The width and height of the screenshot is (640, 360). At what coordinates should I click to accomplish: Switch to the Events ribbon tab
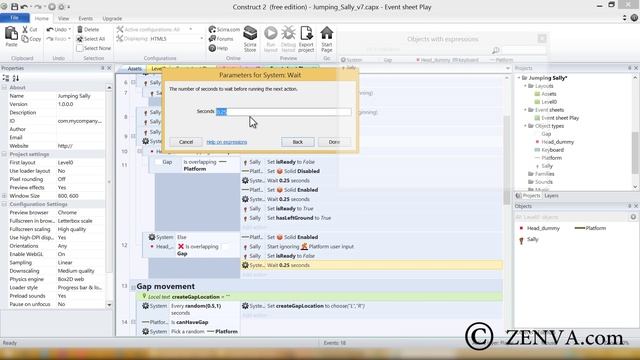(x=85, y=18)
